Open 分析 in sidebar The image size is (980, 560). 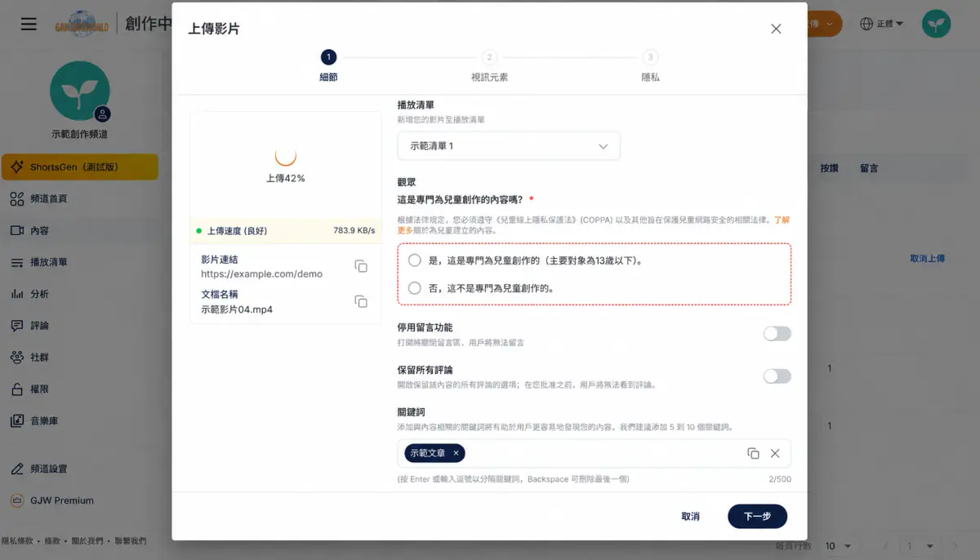pos(79,294)
